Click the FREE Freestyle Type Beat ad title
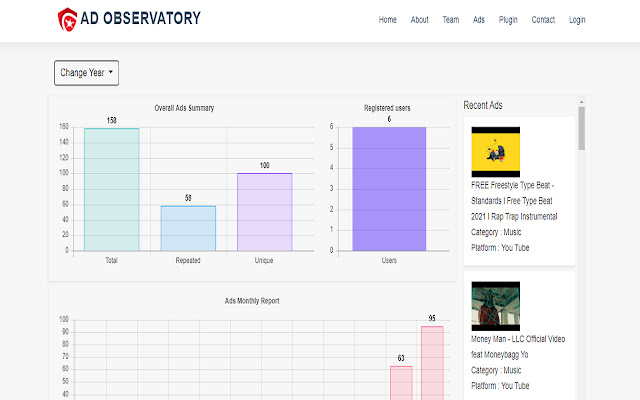640x400 pixels. pos(514,201)
